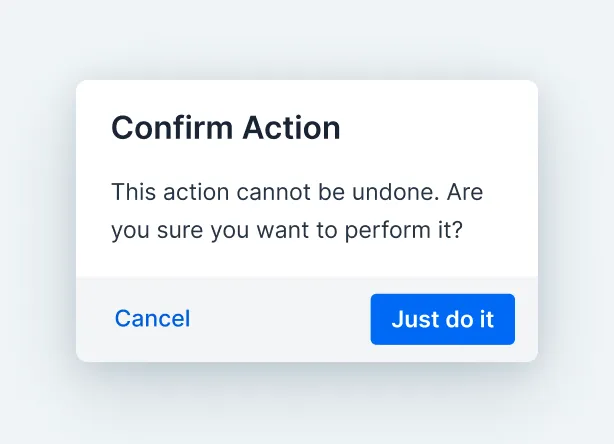Screen dimensions: 614x444
Task: Click the blank white area right of the title
Action: tap(440, 128)
